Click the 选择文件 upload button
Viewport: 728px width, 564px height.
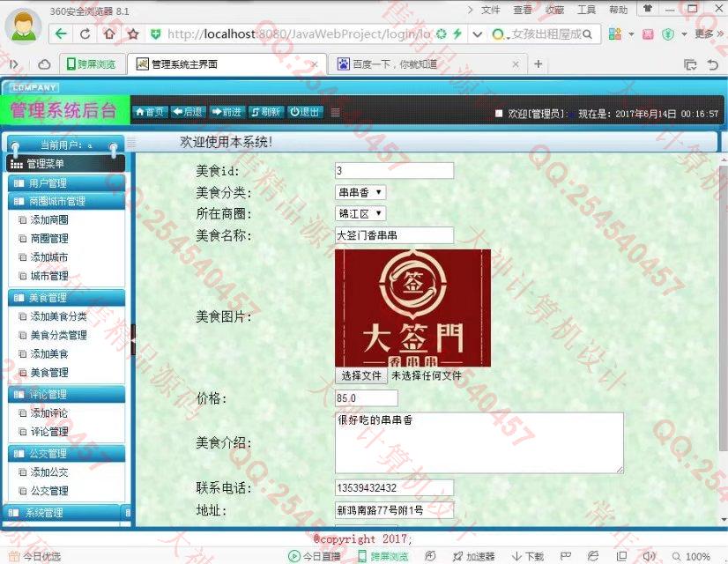pyautogui.click(x=361, y=375)
